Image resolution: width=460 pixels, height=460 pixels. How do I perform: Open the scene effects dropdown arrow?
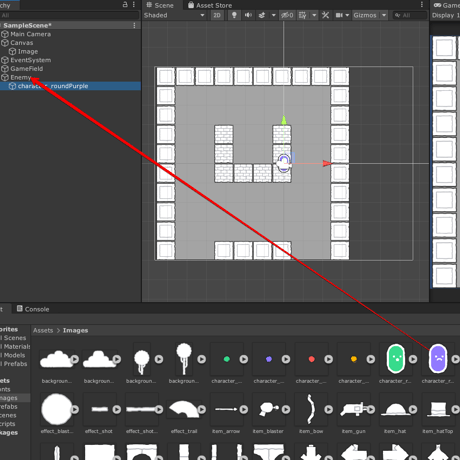(273, 15)
